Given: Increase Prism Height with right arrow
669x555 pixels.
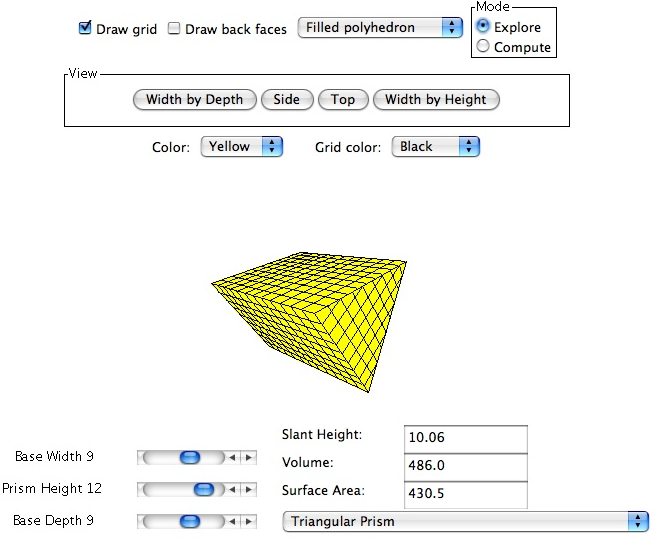Looking at the screenshot, I should (249, 489).
